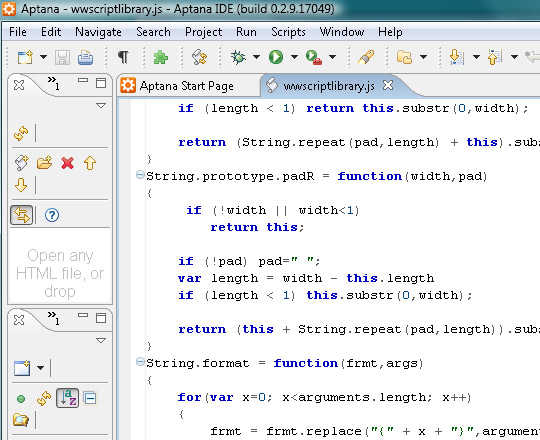
Task: Open dropdown next to folder icon
Action: tap(424, 57)
